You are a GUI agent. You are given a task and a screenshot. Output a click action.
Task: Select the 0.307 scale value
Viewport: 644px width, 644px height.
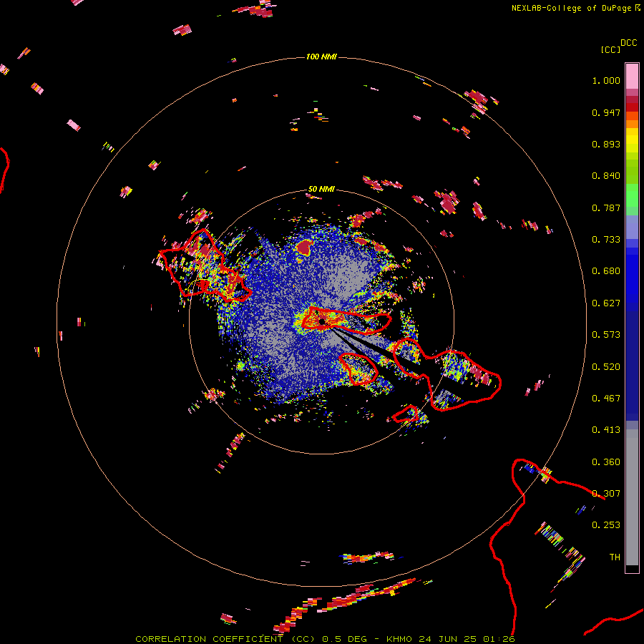(606, 494)
